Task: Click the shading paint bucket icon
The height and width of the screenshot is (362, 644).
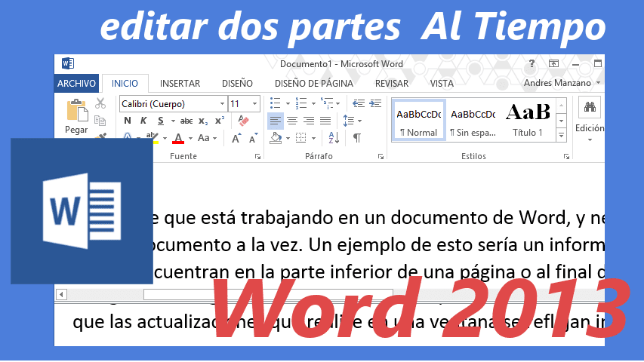Action: point(276,138)
